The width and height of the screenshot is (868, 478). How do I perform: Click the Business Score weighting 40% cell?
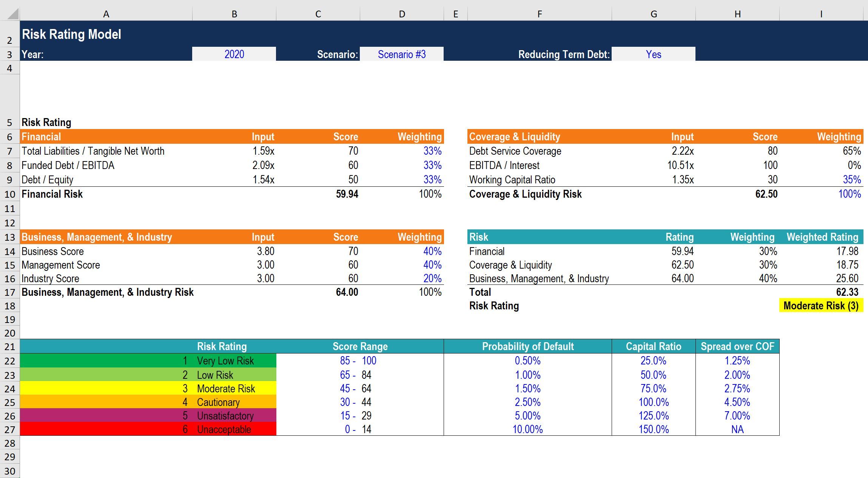432,251
